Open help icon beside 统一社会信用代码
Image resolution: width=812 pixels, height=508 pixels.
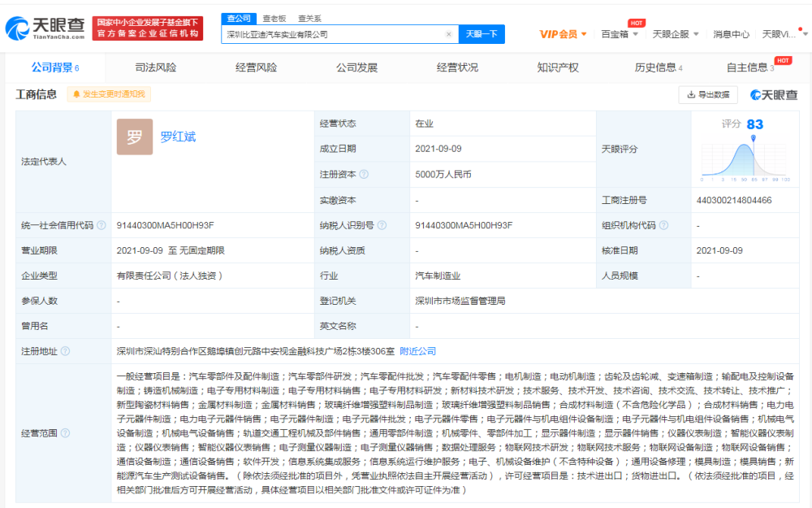click(x=101, y=225)
